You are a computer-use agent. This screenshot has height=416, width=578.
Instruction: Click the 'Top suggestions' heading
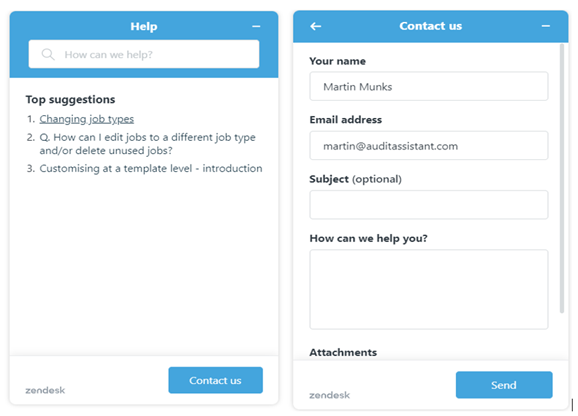[x=70, y=99]
